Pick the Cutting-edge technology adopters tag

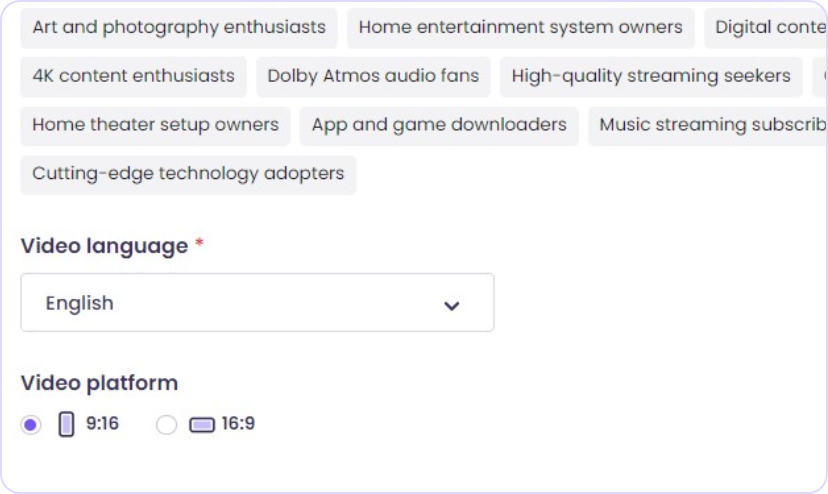tap(188, 174)
